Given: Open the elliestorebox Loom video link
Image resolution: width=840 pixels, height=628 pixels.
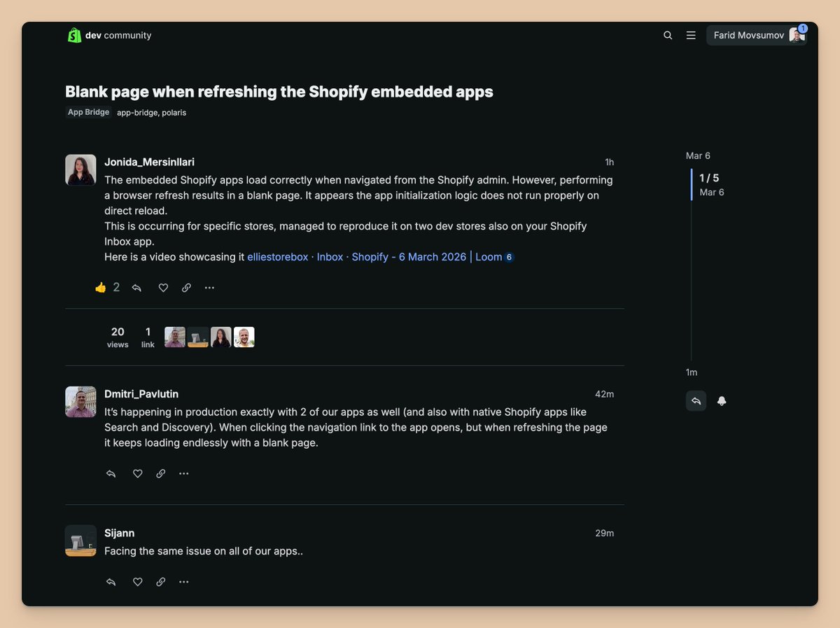Looking at the screenshot, I should point(374,257).
